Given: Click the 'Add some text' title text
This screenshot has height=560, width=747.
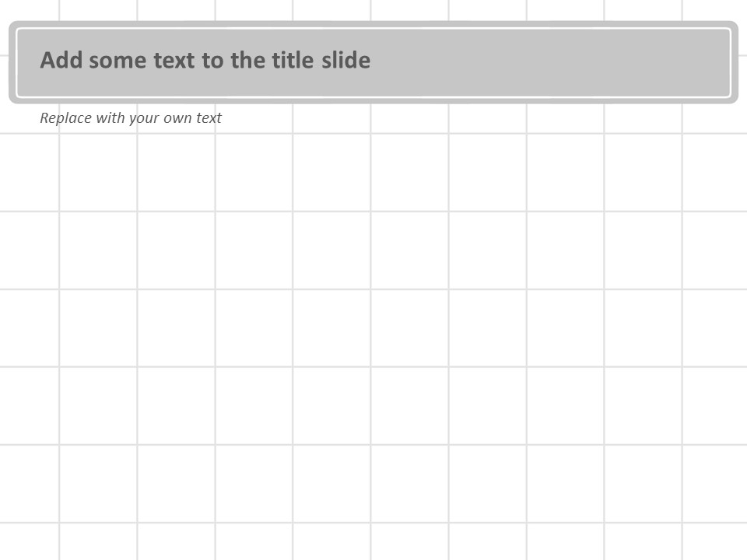Looking at the screenshot, I should [x=205, y=61].
